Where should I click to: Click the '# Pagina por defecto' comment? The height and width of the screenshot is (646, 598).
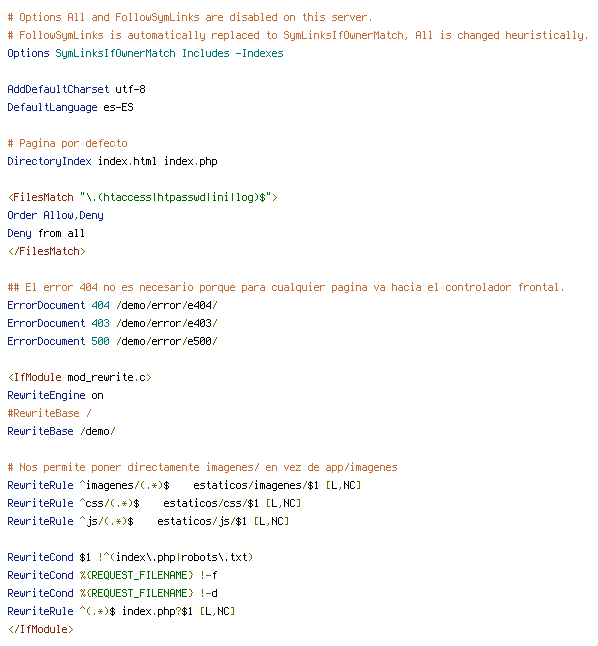68,143
